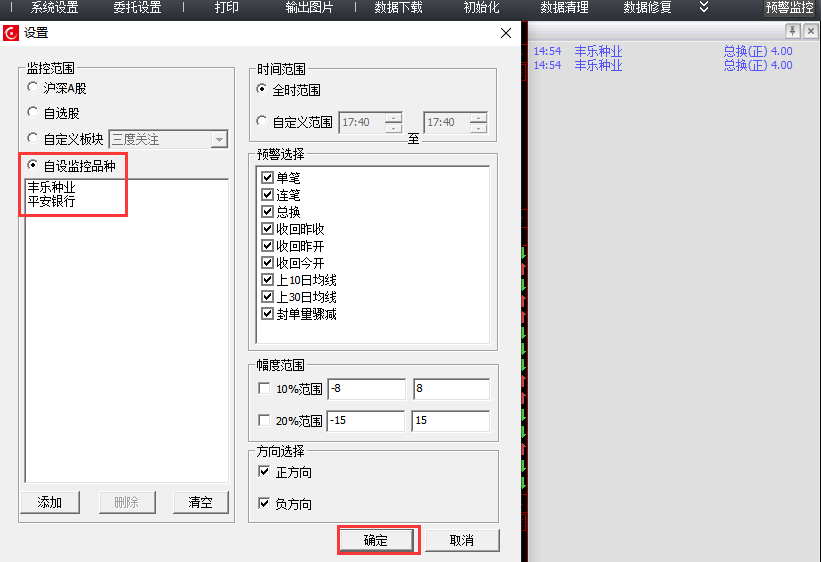Click the 数据清理 toolbar item
821x562 pixels.
(564, 7)
